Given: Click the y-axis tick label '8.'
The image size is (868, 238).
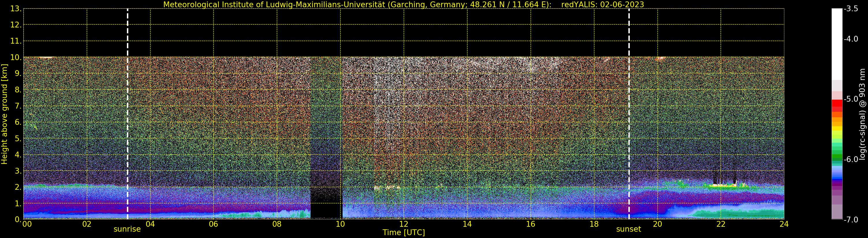Looking at the screenshot, I should click(18, 90).
